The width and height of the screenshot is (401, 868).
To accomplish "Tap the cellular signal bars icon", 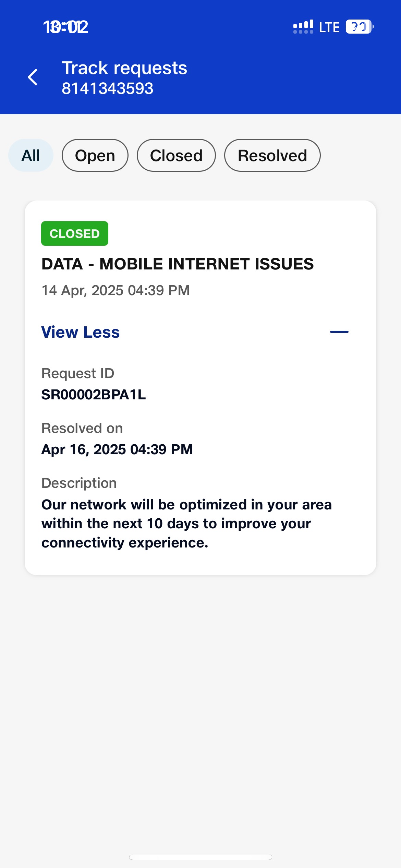I will [x=303, y=27].
